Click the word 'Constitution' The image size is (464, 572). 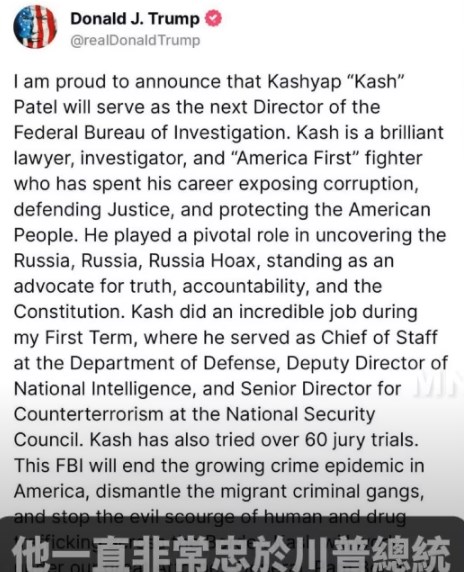(68, 312)
